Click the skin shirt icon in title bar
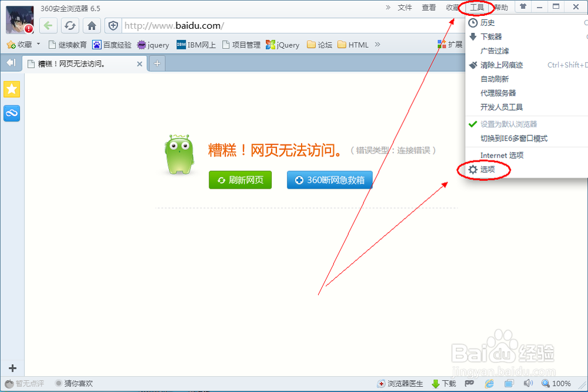The width and height of the screenshot is (588, 392). click(523, 6)
